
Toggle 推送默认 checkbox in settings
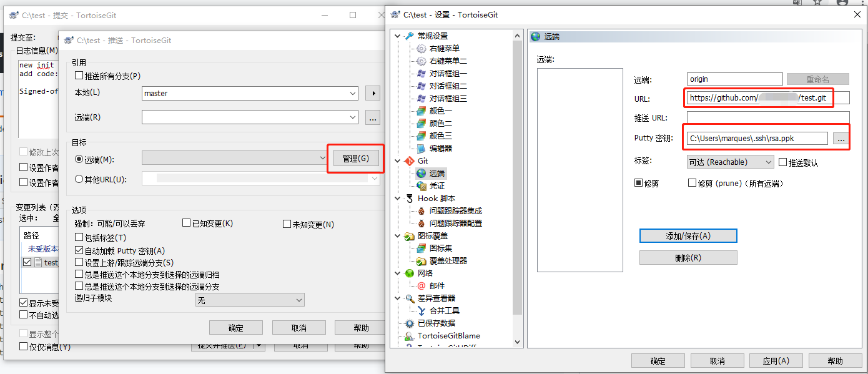pyautogui.click(x=782, y=162)
